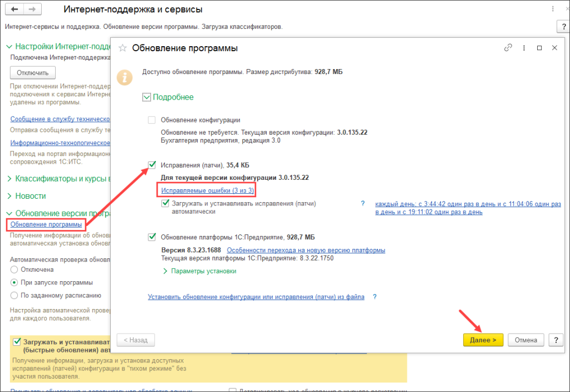Viewport: 570px width, 392px height.
Task: Show hint for installing update from file
Action: (x=375, y=297)
